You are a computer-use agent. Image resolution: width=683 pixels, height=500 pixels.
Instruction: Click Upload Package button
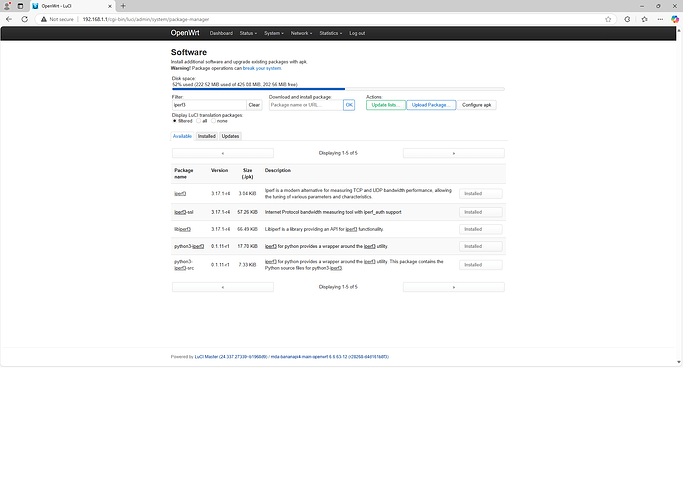431,105
